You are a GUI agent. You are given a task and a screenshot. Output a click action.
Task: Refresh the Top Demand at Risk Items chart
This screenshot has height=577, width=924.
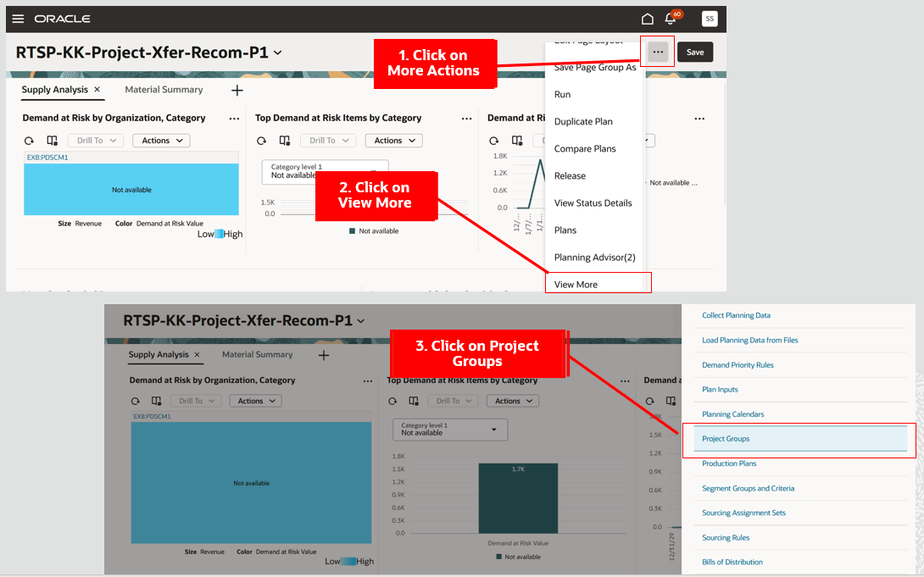point(261,140)
